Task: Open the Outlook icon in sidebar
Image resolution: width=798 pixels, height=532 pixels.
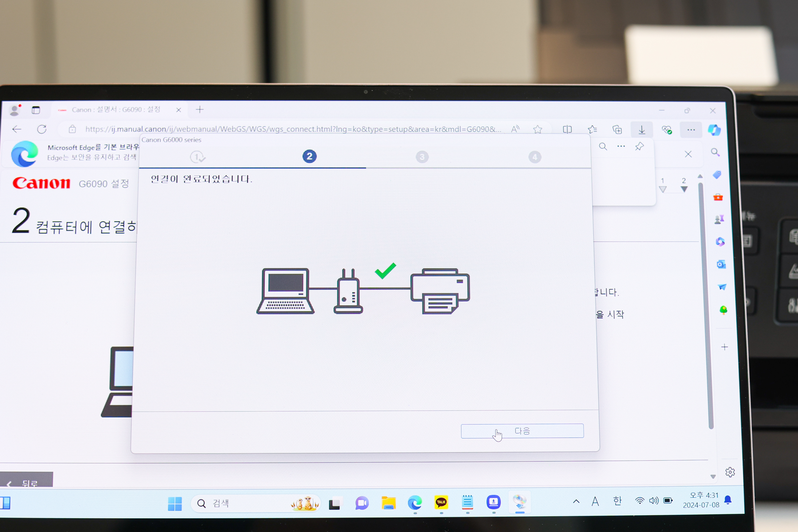Action: point(721,264)
